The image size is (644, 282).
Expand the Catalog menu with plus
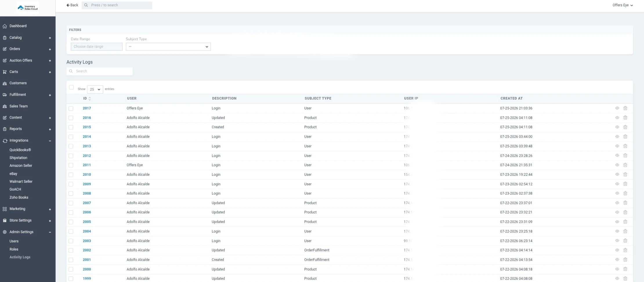click(x=50, y=38)
